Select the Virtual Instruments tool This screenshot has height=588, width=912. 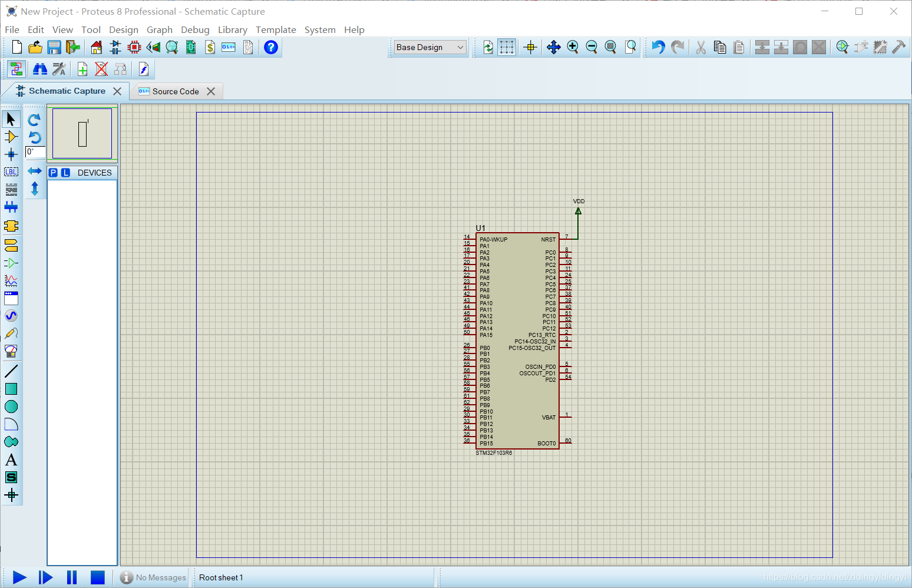[x=11, y=351]
